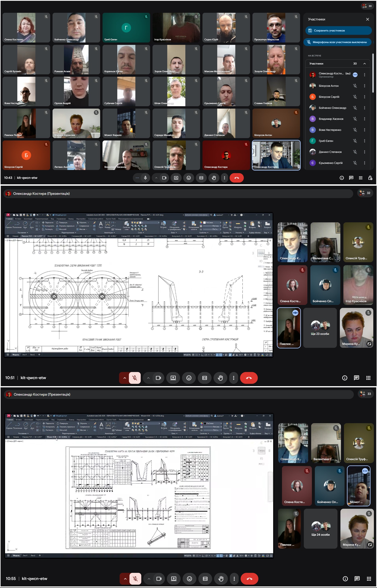Screen dimensions: 377x588
Task: Open the more options menu for Вова Нестеренко
Action: coord(365,130)
